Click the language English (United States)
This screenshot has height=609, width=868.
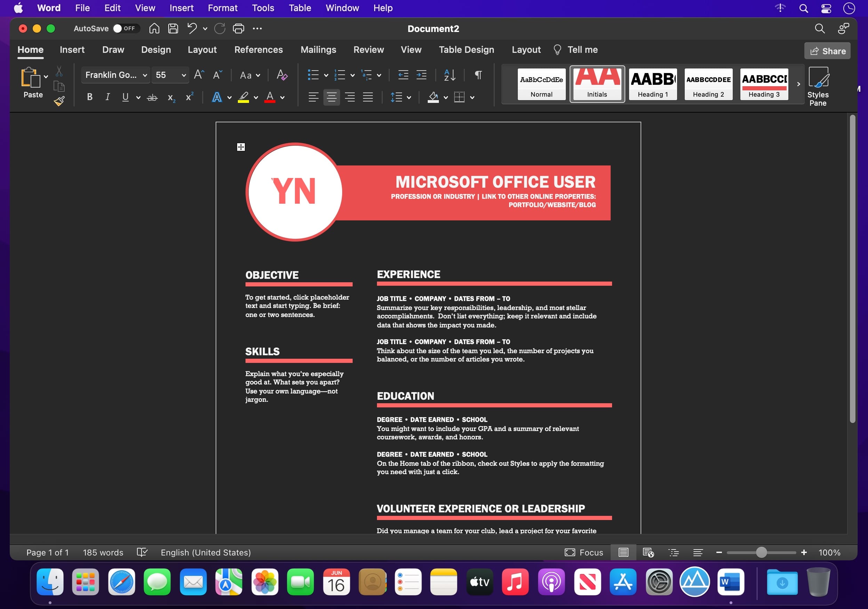coord(206,552)
